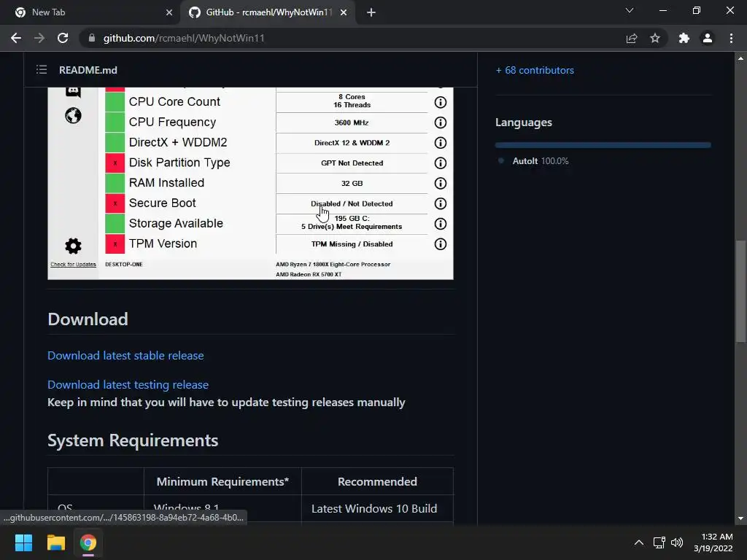
Task: Click Check for Updates in the app image
Action: click(73, 264)
